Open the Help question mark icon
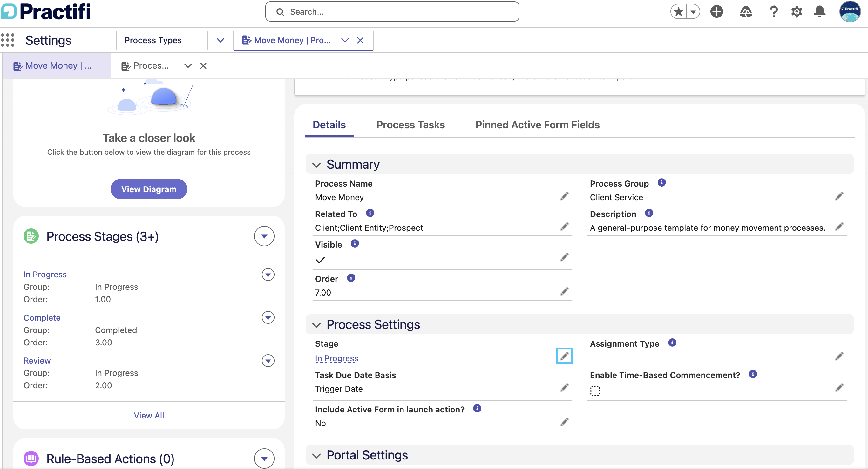Screen dimensions: 868x469 pyautogui.click(x=774, y=12)
